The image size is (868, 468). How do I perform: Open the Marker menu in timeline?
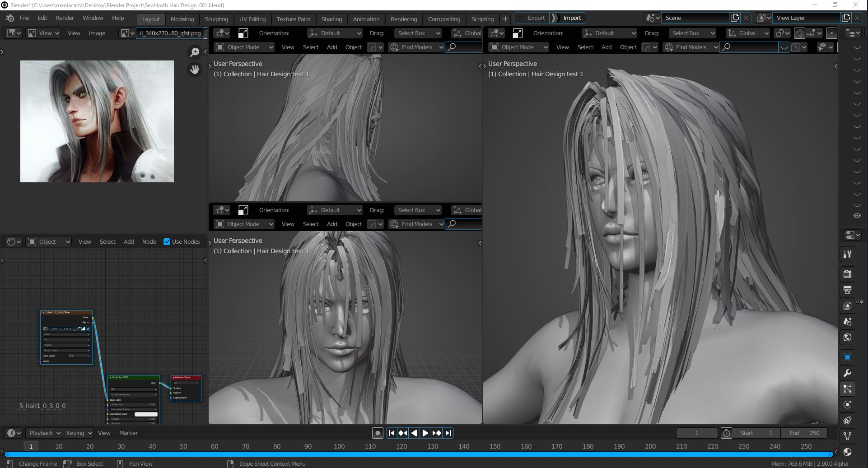tap(128, 433)
